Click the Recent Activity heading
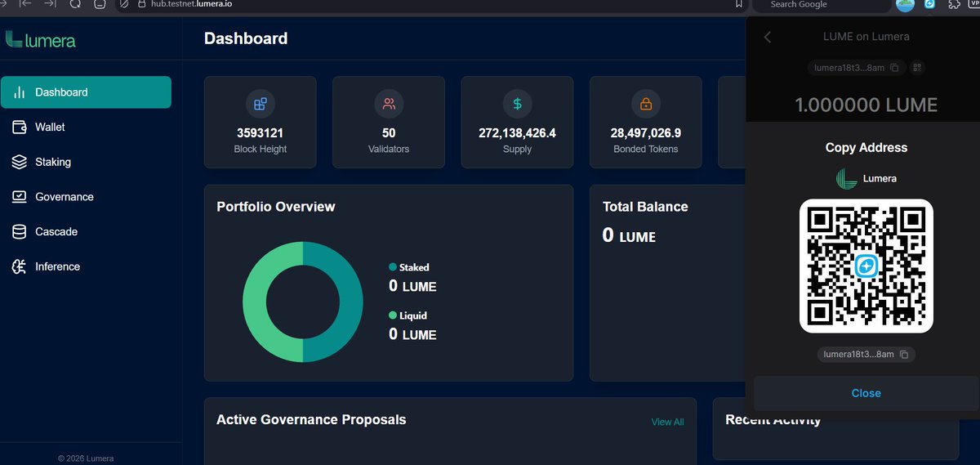This screenshot has height=465, width=980. (773, 419)
